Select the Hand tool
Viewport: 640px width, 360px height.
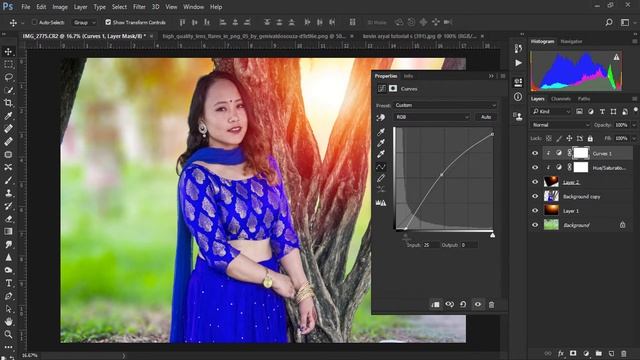click(x=8, y=322)
